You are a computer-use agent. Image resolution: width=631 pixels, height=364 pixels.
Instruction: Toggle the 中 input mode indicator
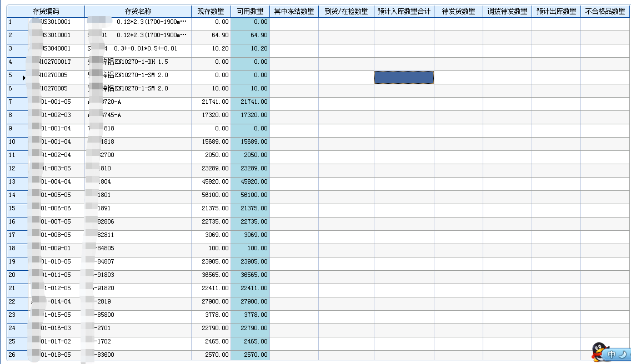coord(612,354)
